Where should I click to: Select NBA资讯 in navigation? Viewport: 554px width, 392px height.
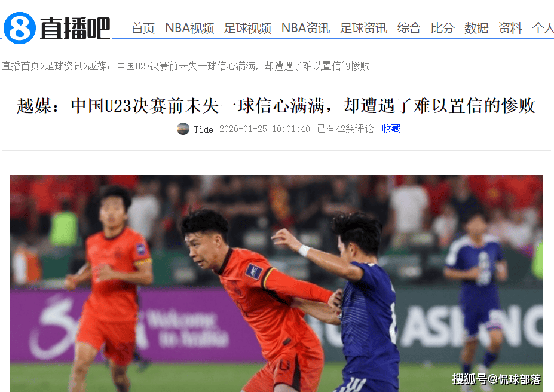(305, 28)
